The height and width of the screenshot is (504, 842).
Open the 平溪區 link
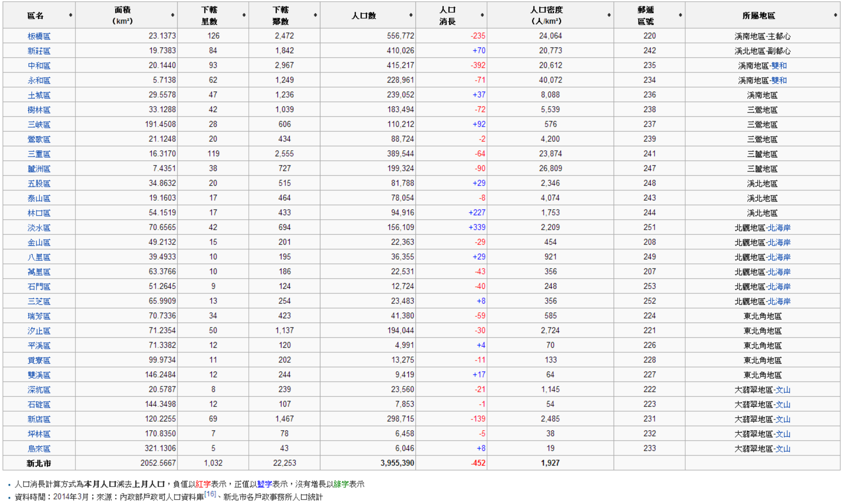pos(39,345)
